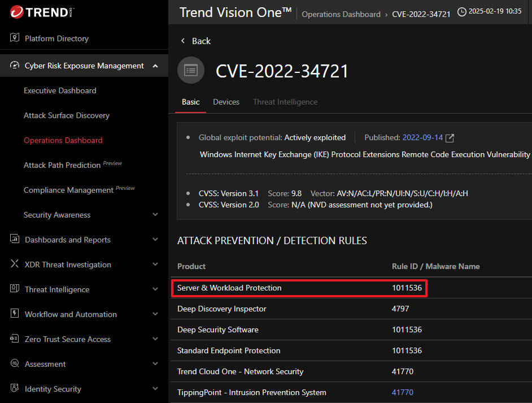
Task: Click the Dashboards and Reports icon
Action: [15, 240]
